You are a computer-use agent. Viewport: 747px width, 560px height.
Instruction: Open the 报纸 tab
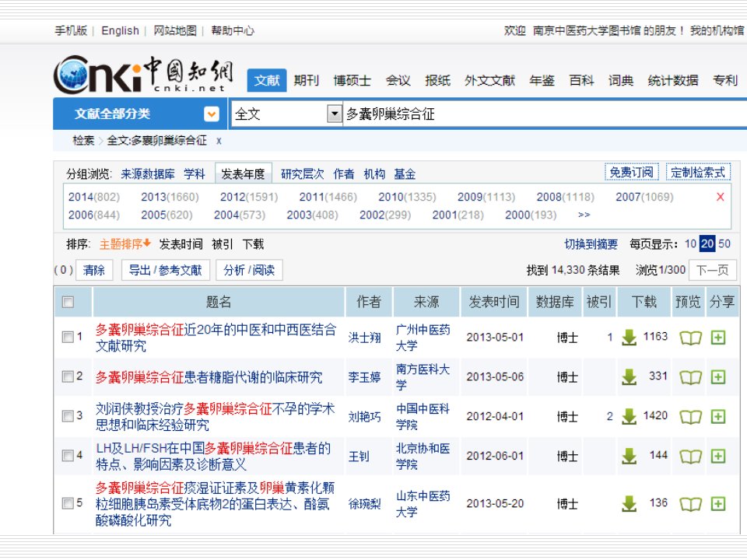(437, 80)
